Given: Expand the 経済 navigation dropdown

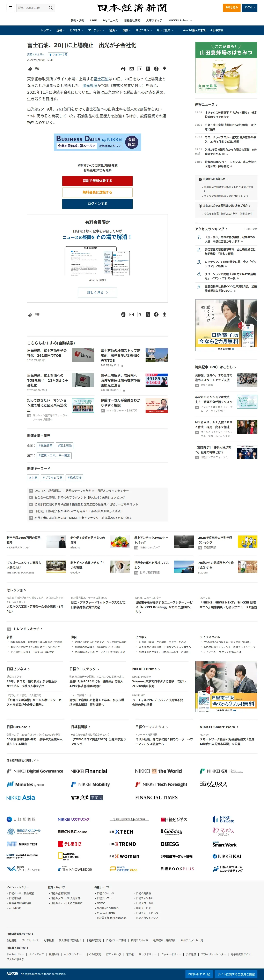Looking at the screenshot, I should pos(113,30).
